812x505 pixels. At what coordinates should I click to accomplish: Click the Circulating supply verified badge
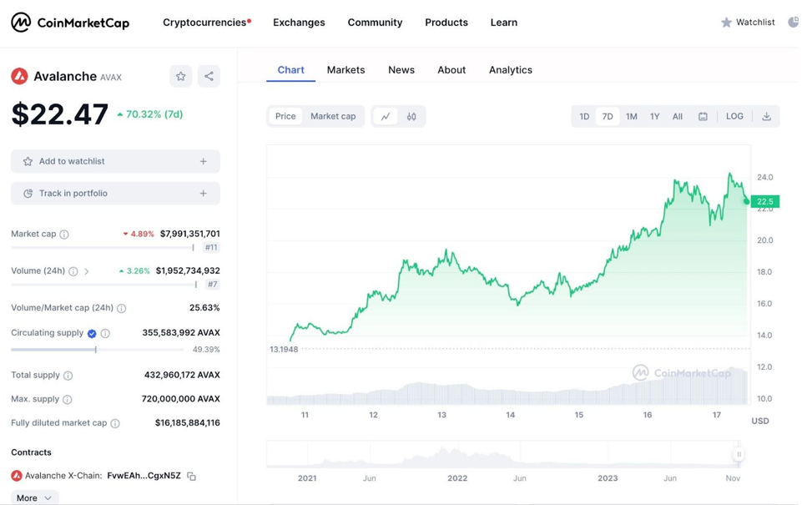[92, 334]
